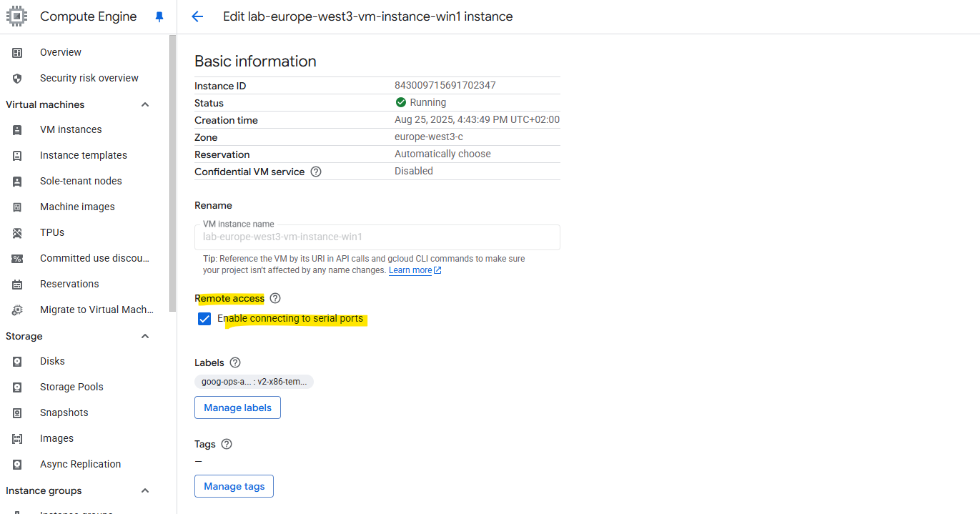Open Async Replication page

point(81,464)
